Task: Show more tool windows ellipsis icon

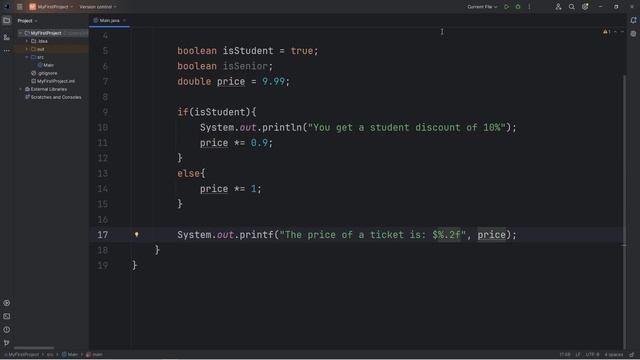Action: pos(7,51)
